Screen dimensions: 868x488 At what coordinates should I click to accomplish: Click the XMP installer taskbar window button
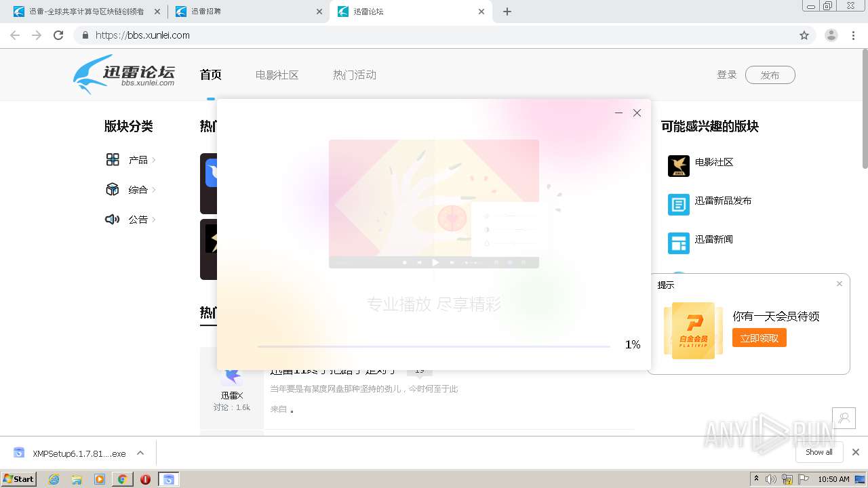(168, 479)
